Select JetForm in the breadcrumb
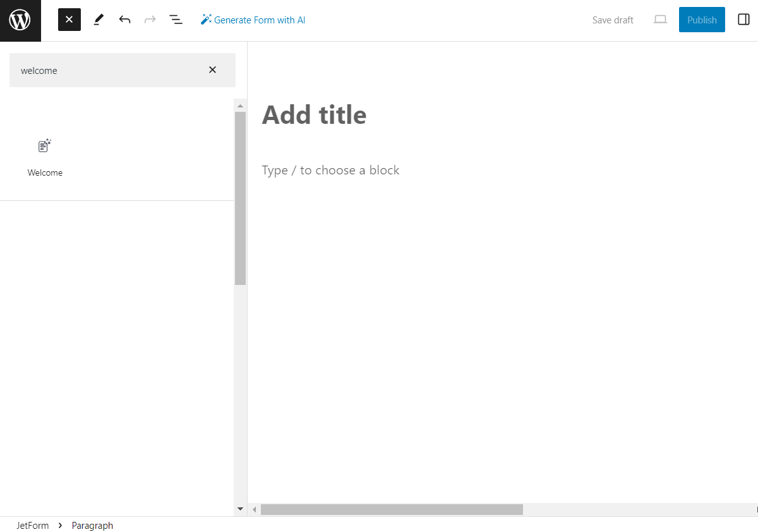Screen dimensions: 758x532 pos(32,525)
